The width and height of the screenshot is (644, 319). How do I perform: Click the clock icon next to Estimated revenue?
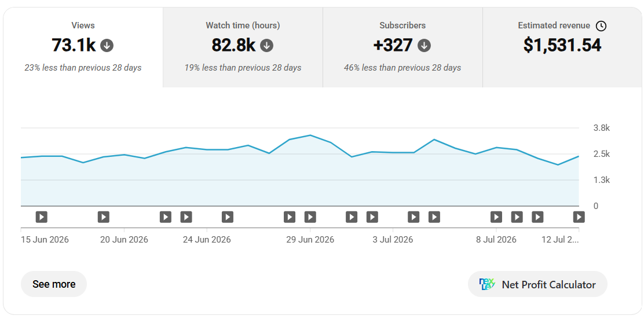pyautogui.click(x=601, y=26)
